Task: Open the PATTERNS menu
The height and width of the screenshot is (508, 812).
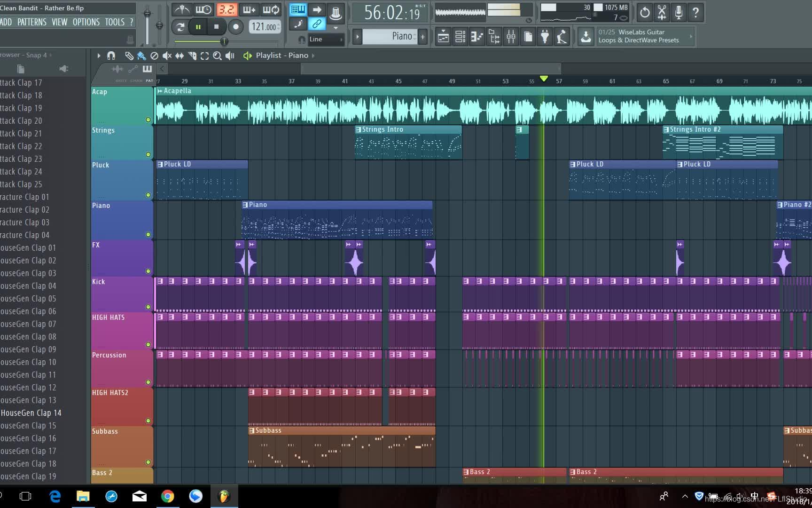Action: pyautogui.click(x=32, y=22)
